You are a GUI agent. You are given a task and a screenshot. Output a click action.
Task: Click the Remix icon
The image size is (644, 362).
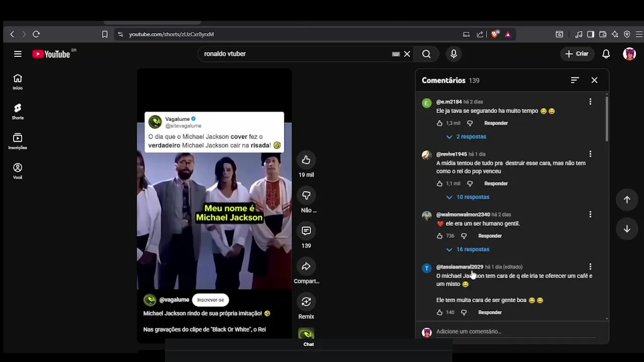pyautogui.click(x=306, y=302)
